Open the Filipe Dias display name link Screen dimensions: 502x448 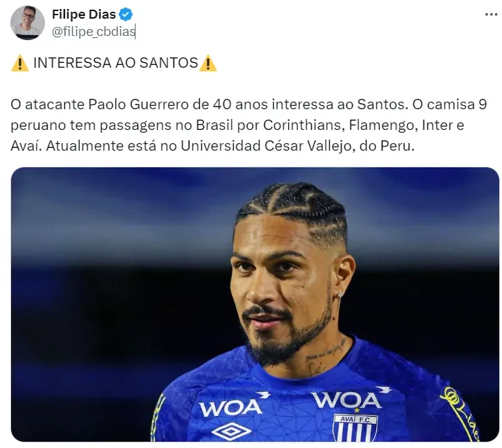84,15
